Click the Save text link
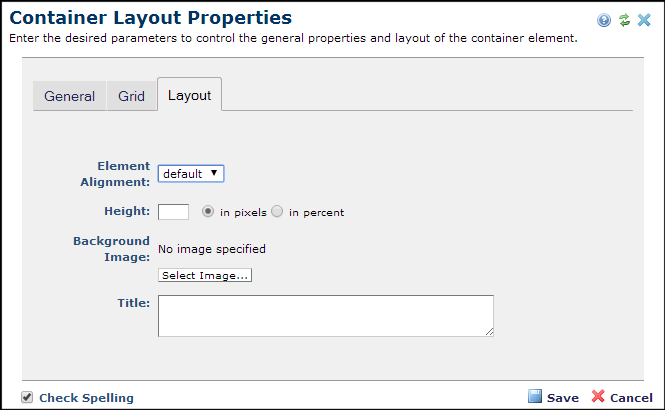The image size is (665, 410). [x=563, y=398]
